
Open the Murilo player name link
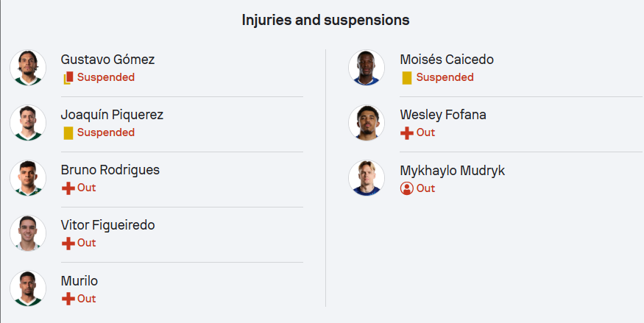[79, 281]
